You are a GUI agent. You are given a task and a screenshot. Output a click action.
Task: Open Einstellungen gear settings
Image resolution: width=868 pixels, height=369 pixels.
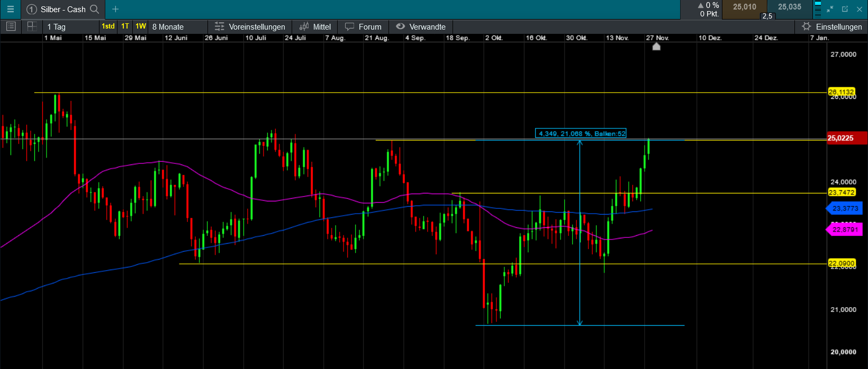tap(831, 26)
